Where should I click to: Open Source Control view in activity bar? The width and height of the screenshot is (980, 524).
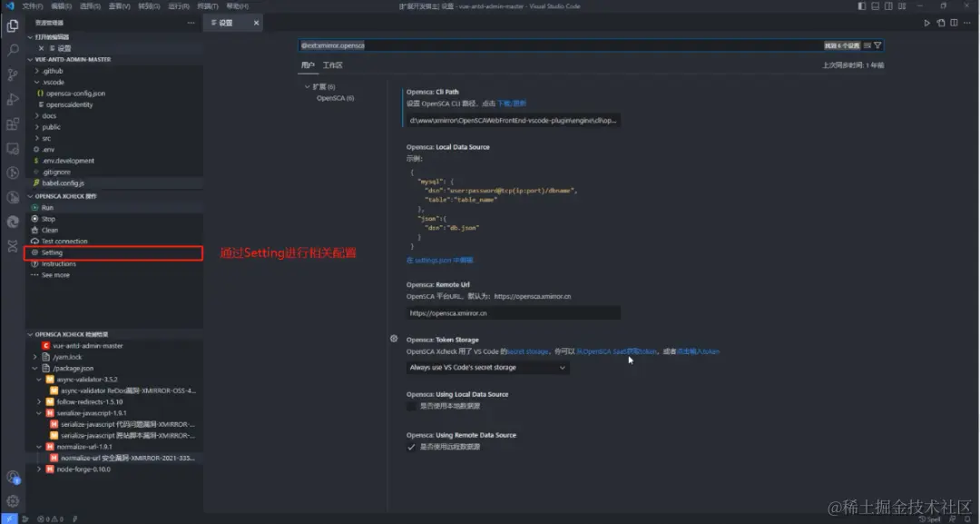click(x=13, y=74)
